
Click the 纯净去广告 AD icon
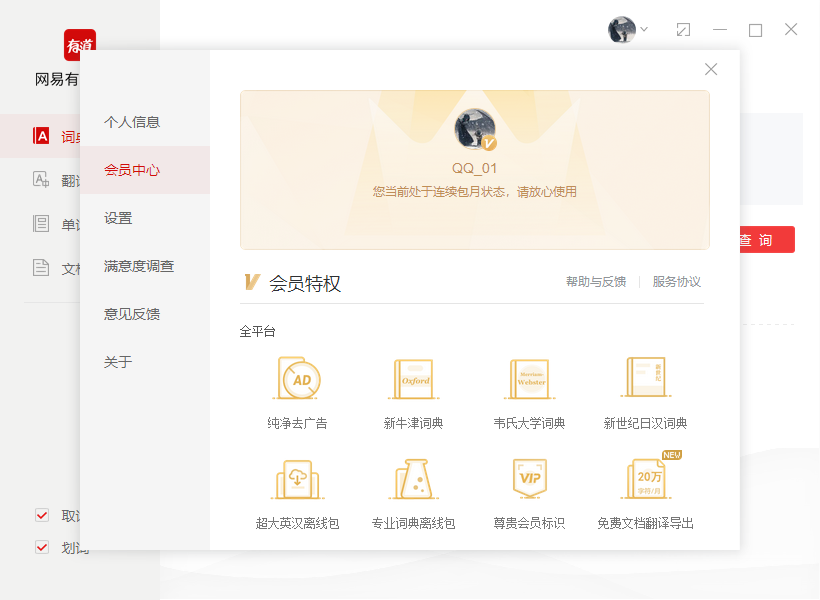298,378
